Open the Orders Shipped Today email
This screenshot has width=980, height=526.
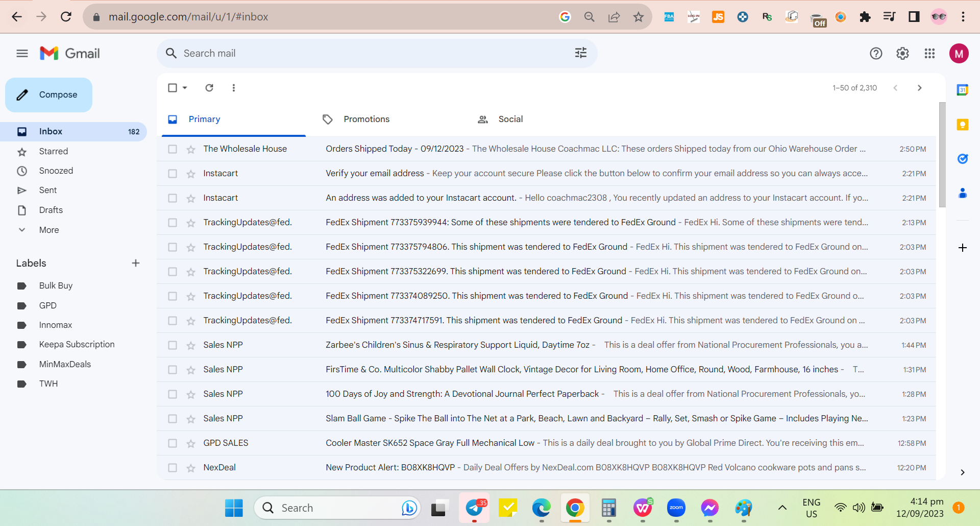[546, 149]
